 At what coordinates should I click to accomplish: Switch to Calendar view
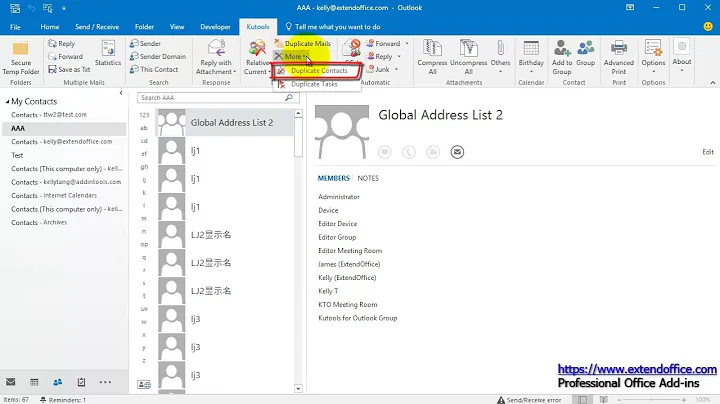click(x=34, y=382)
